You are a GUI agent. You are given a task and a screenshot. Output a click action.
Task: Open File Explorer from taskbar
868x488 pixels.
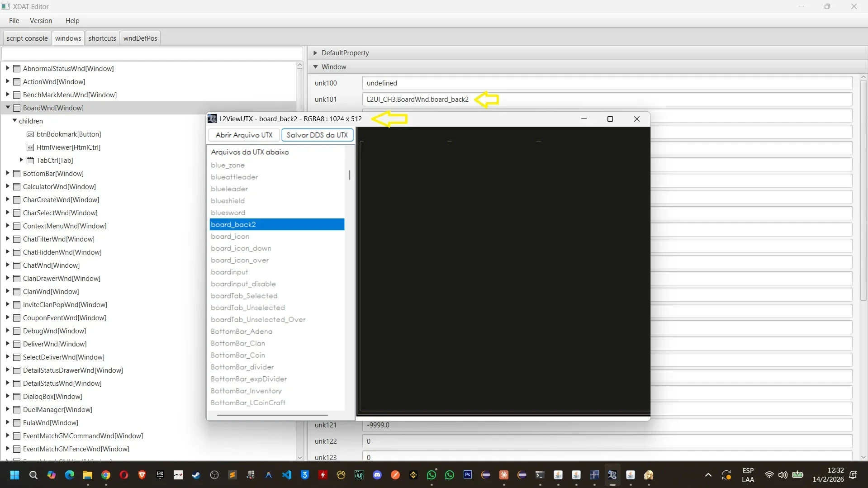click(x=88, y=475)
